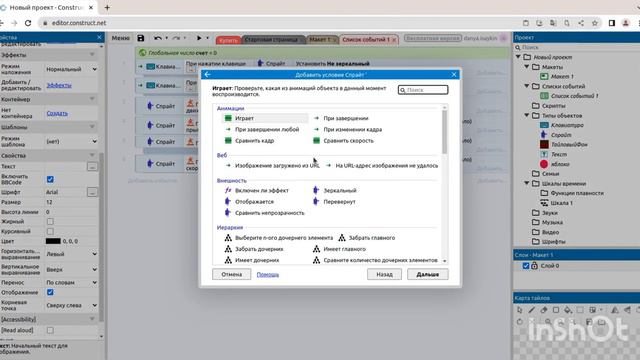Select the При завершении любой condition

tap(267, 129)
